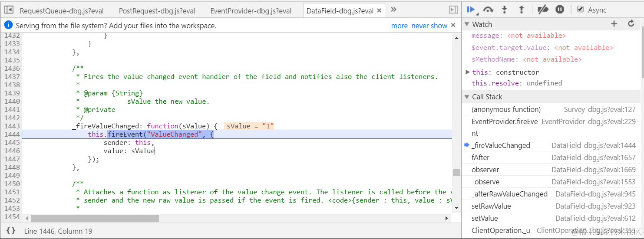Click the '$event.target.value' watch expression
The width and height of the screenshot is (644, 239).
pos(542,48)
